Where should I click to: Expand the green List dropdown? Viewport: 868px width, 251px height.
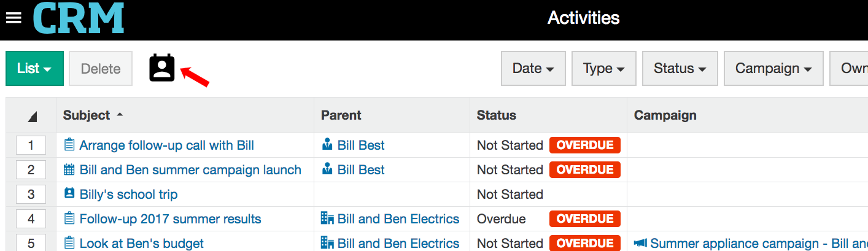(34, 68)
